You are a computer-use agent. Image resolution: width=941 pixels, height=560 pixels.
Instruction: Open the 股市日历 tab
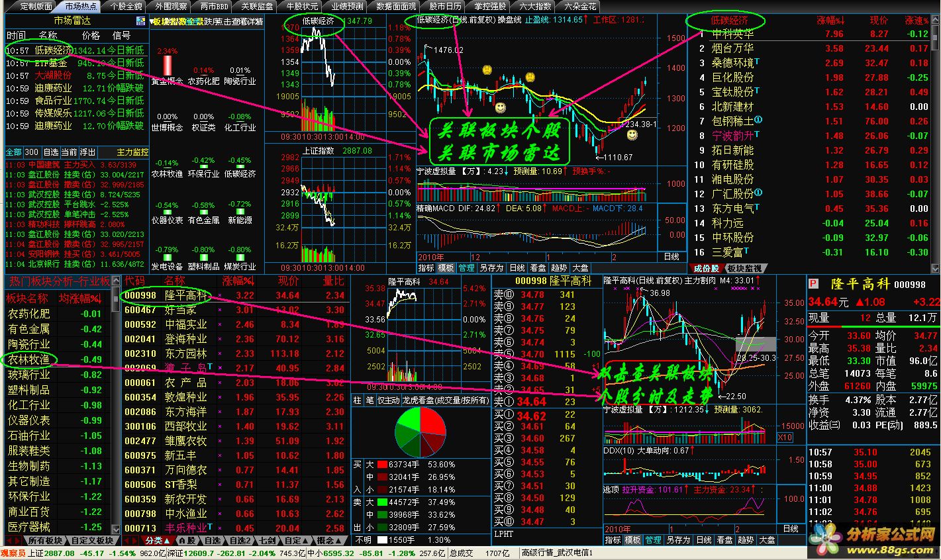coord(446,6)
